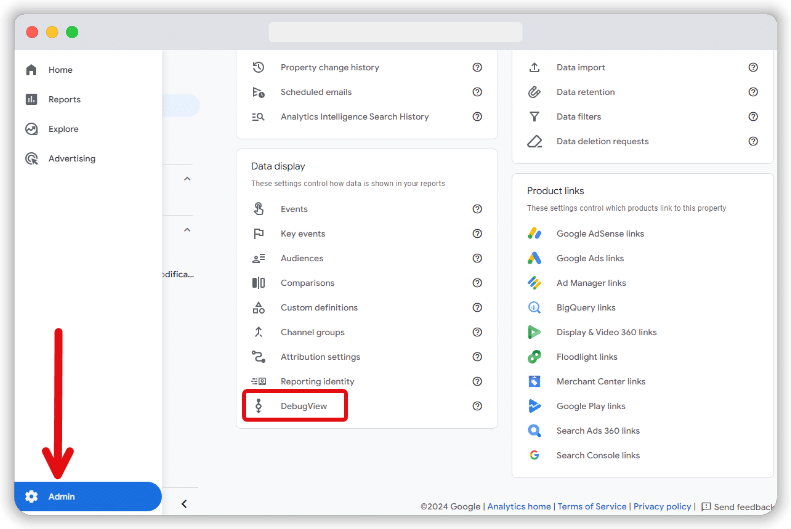Viewport: 791px width, 529px height.
Task: Open help for Scheduled emails
Action: pyautogui.click(x=477, y=92)
